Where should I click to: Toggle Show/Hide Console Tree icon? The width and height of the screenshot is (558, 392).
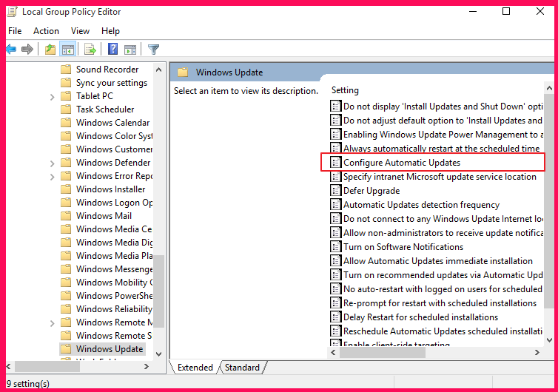pyautogui.click(x=67, y=50)
